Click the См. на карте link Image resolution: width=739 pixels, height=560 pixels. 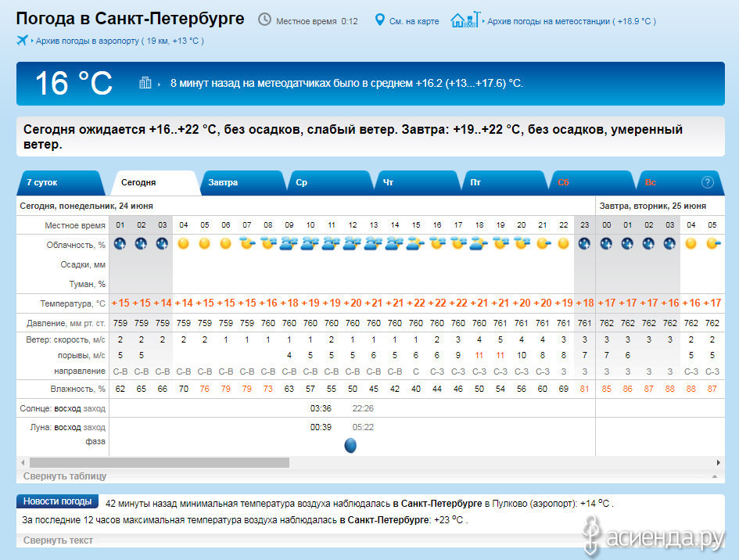pyautogui.click(x=414, y=21)
